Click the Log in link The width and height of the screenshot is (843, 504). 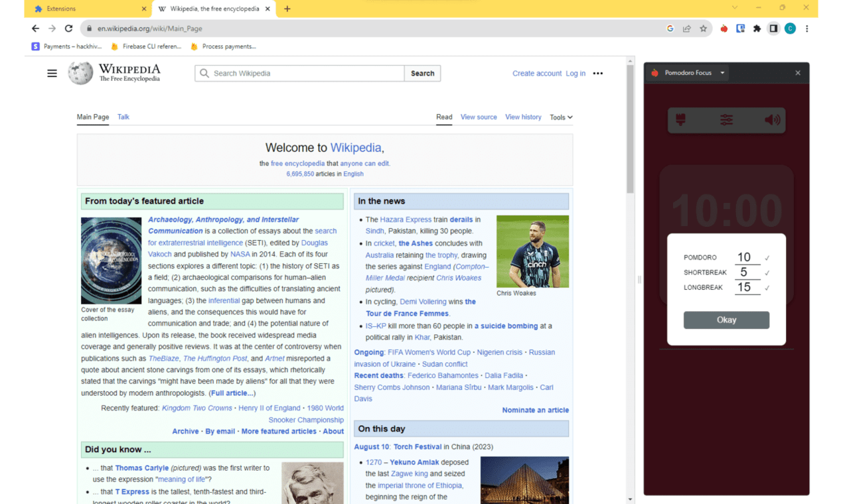(x=575, y=74)
